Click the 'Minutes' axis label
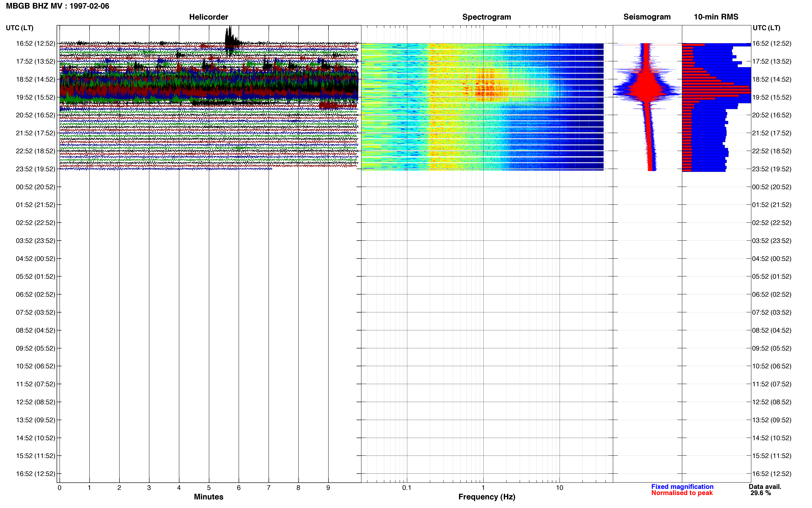The height and width of the screenshot is (508, 812). (x=209, y=497)
